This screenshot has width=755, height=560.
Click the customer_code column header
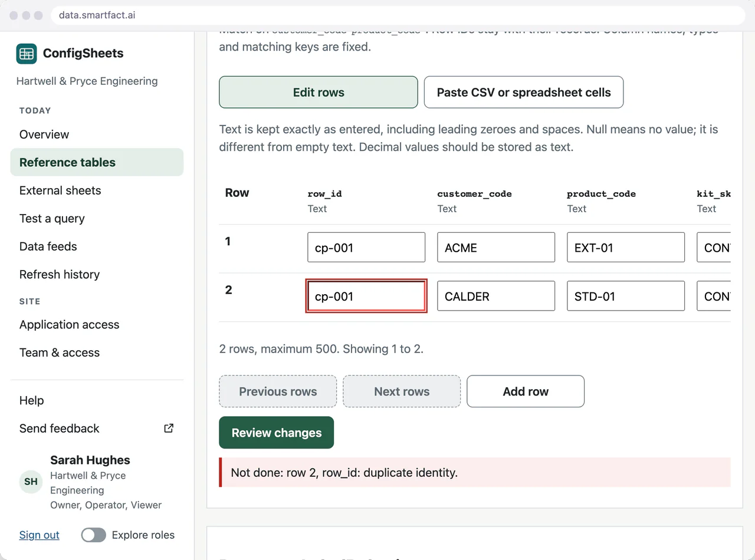[475, 194]
